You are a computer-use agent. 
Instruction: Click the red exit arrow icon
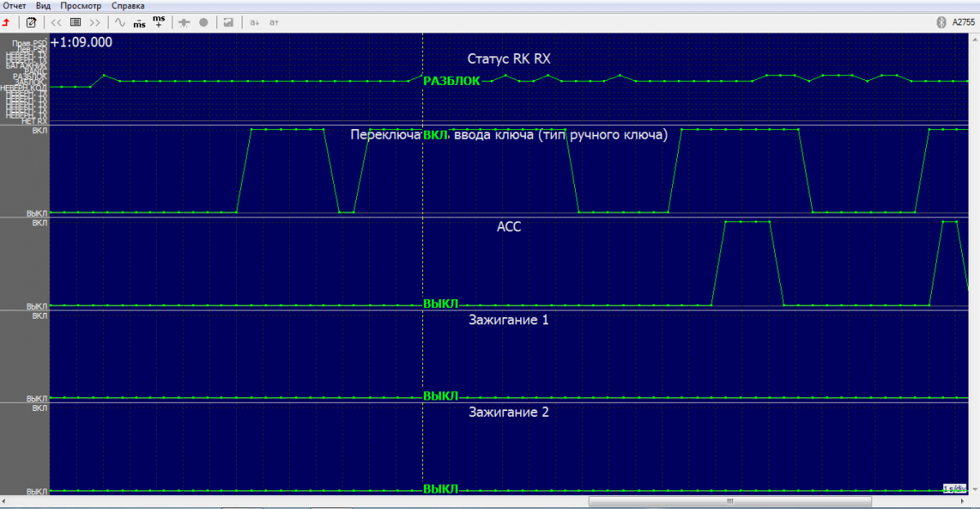pyautogui.click(x=7, y=22)
